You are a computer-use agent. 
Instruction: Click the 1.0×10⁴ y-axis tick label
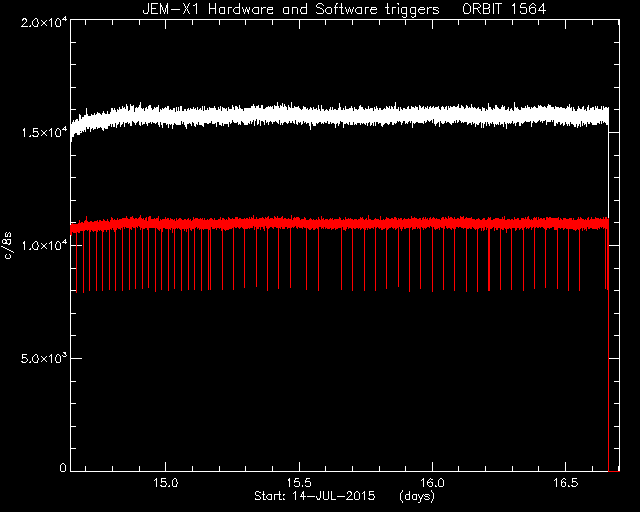coord(44,245)
